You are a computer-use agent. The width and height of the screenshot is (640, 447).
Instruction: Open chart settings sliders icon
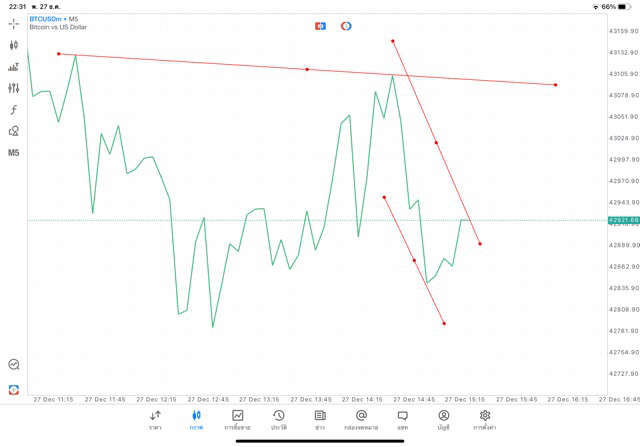(13, 88)
